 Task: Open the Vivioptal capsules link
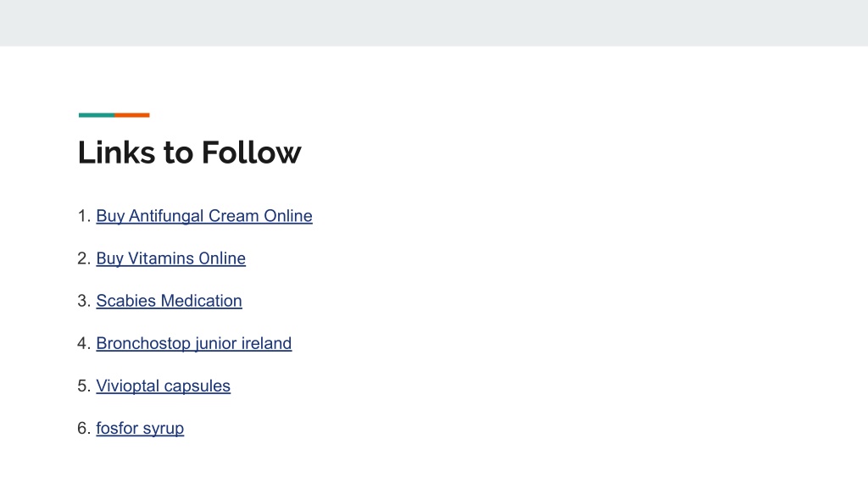164,385
